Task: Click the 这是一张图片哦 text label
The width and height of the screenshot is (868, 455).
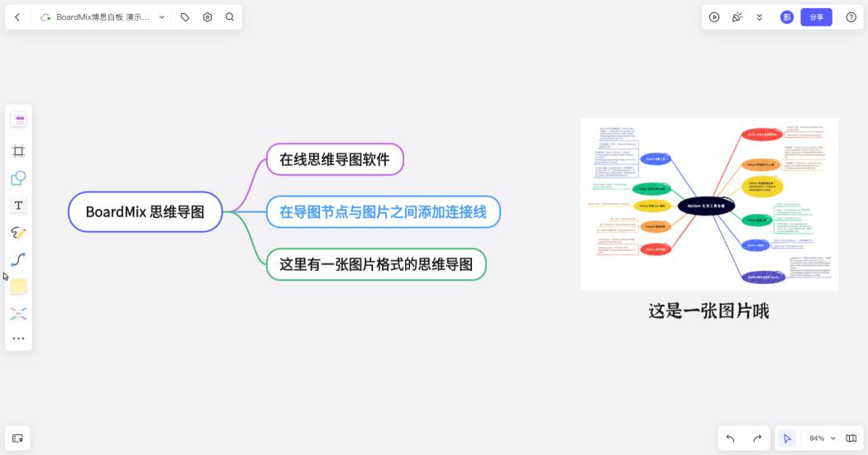Action: click(x=708, y=310)
